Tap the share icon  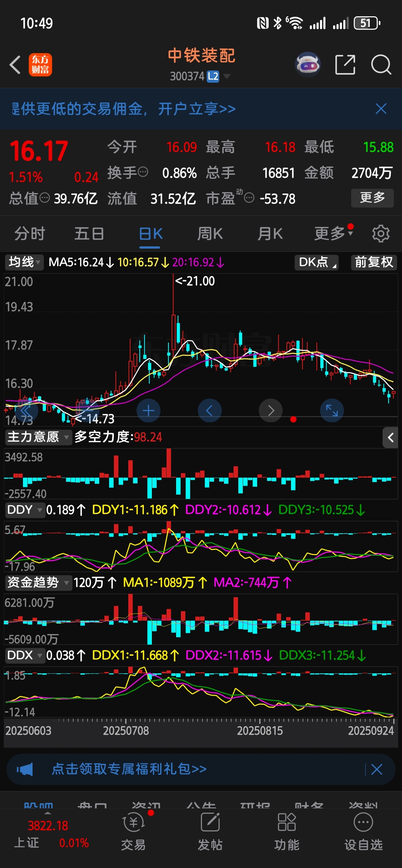pyautogui.click(x=346, y=65)
